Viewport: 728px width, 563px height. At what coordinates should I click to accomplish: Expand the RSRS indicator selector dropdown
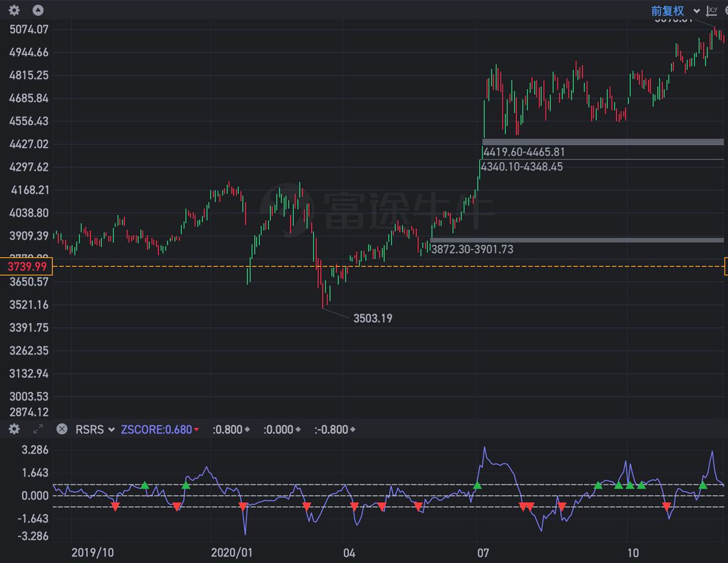(x=95, y=430)
